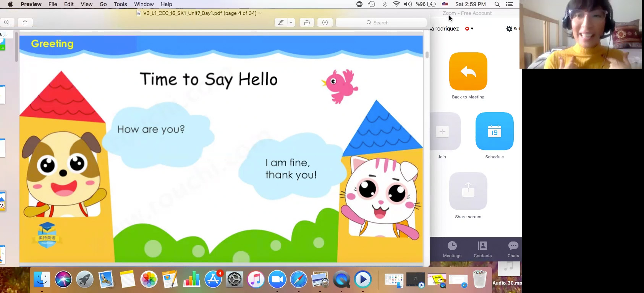Click the Back to Meeting button

(x=468, y=71)
